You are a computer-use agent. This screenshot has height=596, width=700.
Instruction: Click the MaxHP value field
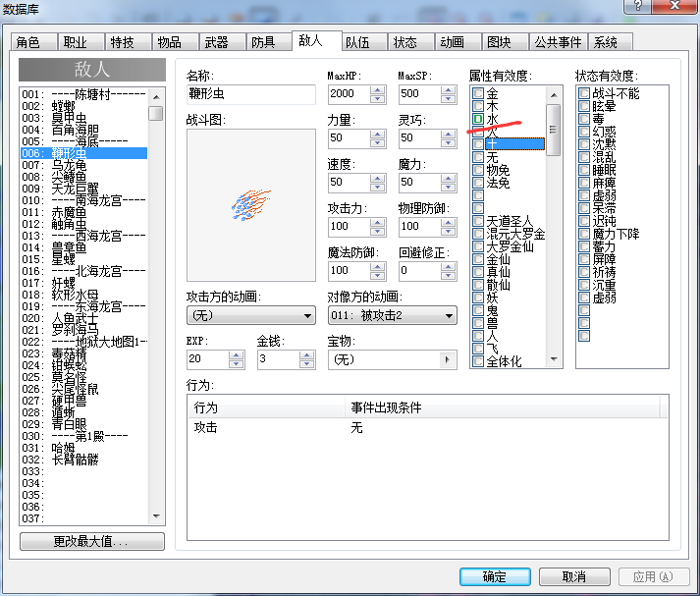click(x=350, y=94)
